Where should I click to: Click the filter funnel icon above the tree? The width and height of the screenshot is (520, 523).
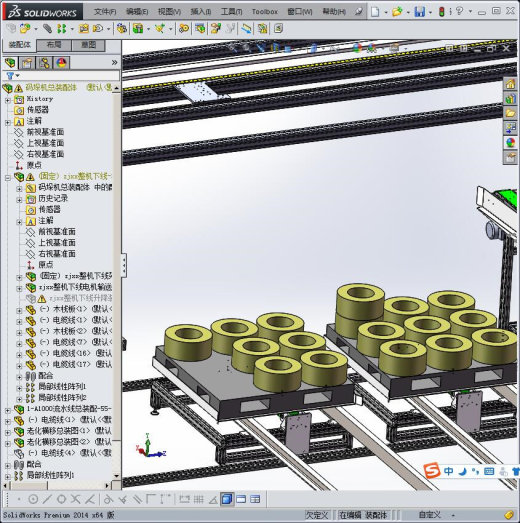tap(10, 76)
